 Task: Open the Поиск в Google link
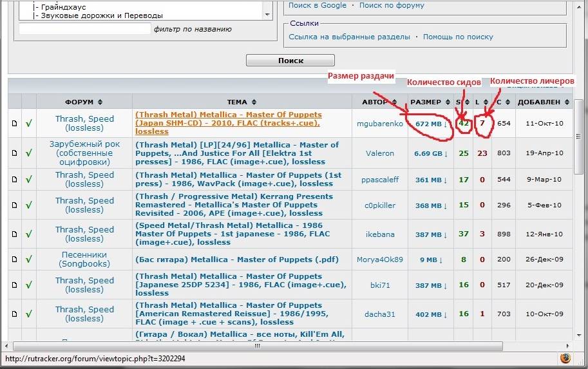(x=318, y=5)
